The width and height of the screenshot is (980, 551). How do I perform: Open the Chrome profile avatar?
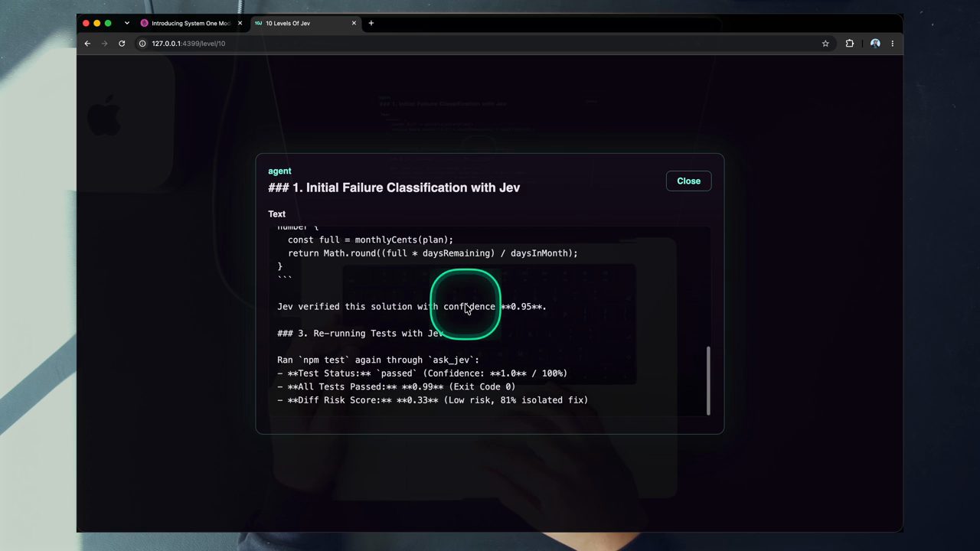pos(875,44)
